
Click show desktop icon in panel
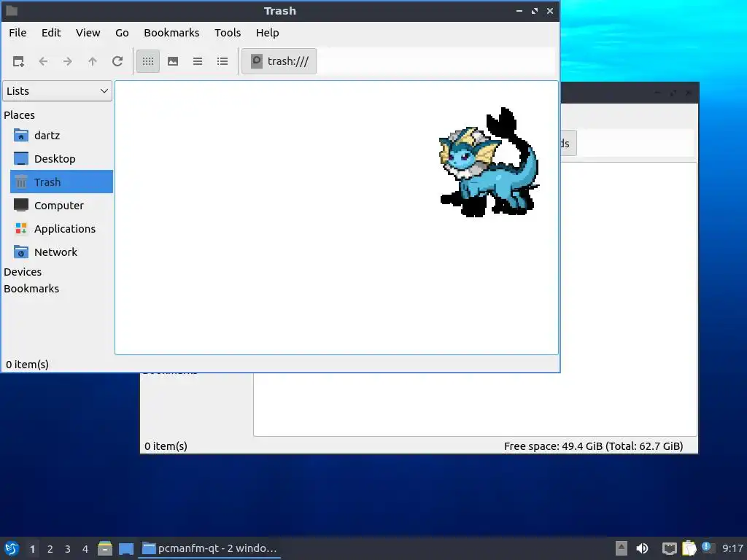(125, 548)
